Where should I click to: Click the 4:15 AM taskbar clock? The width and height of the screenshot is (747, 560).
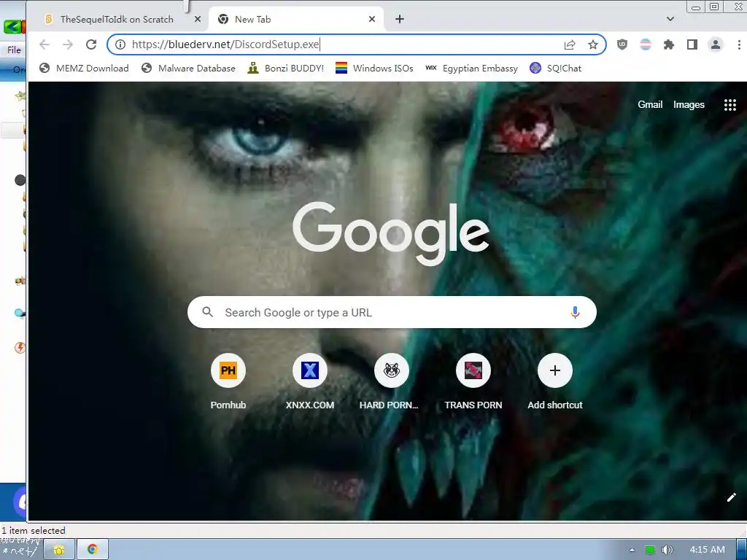tap(707, 550)
